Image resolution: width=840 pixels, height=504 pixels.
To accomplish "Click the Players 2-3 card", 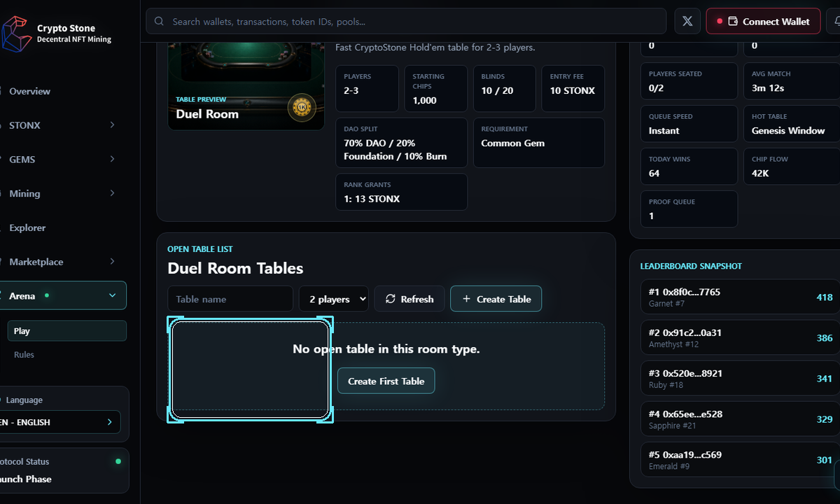I will pyautogui.click(x=367, y=88).
